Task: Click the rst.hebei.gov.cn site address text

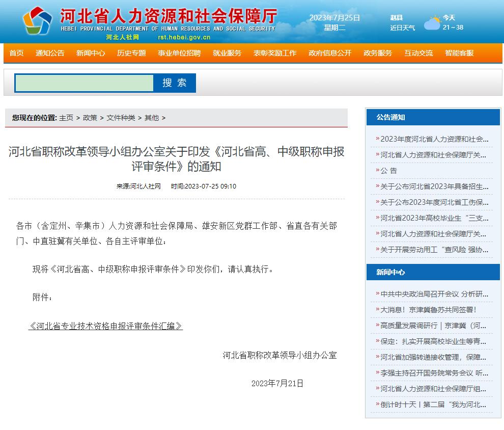Action: tap(184, 37)
